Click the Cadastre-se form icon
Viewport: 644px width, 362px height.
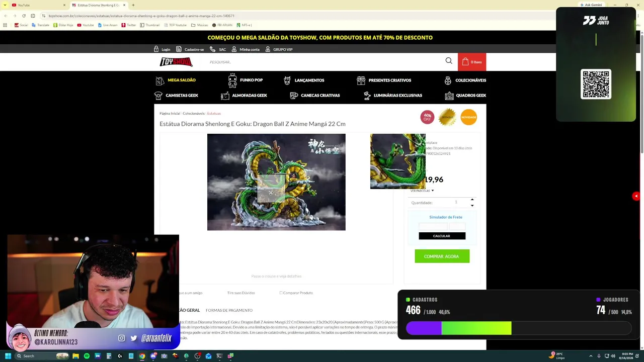(x=179, y=49)
